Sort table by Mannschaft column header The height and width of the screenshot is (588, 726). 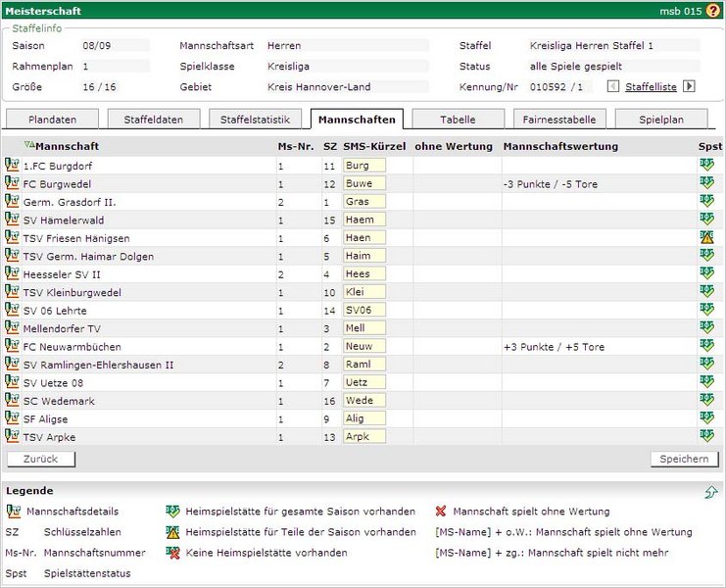(x=67, y=146)
